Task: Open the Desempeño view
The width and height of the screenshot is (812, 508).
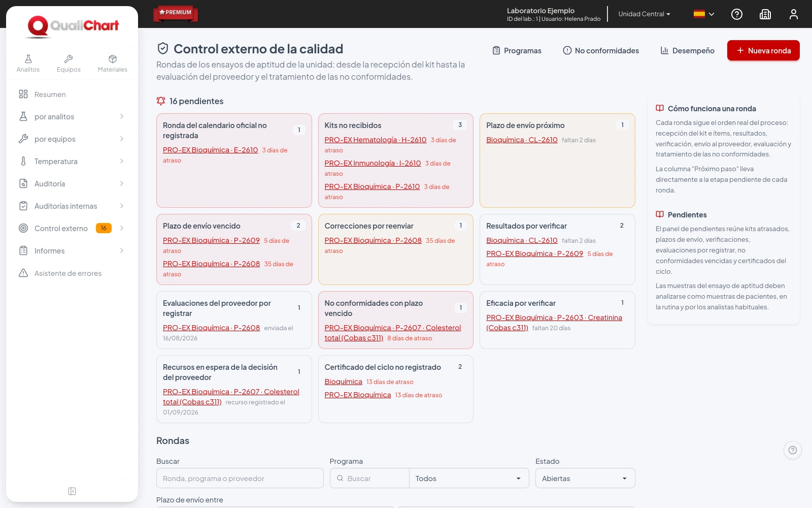Action: point(687,51)
